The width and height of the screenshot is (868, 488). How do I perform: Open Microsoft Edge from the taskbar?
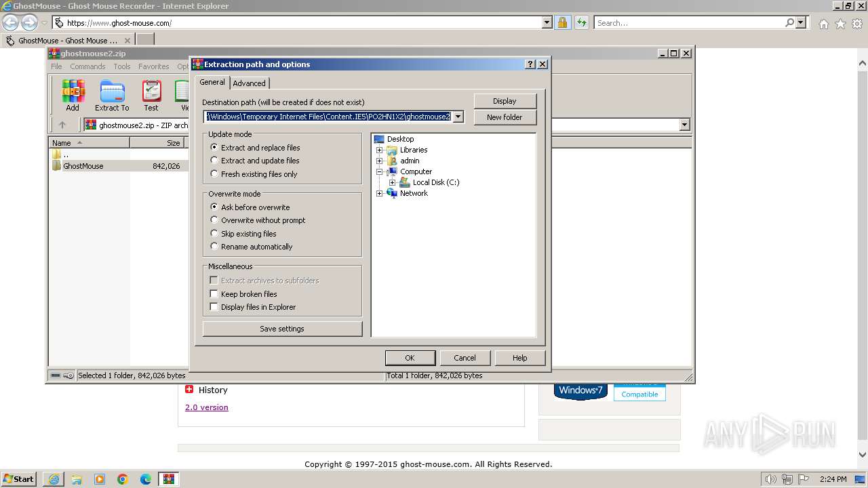146,479
